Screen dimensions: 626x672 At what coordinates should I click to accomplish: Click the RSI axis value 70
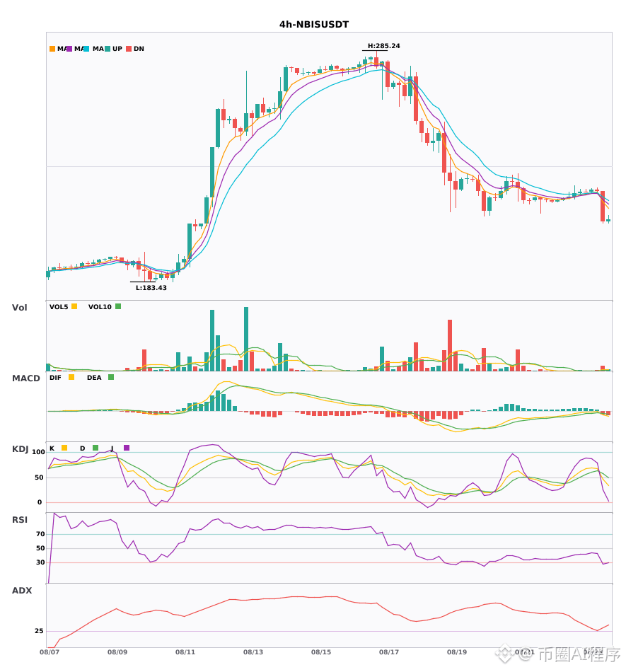coord(41,534)
